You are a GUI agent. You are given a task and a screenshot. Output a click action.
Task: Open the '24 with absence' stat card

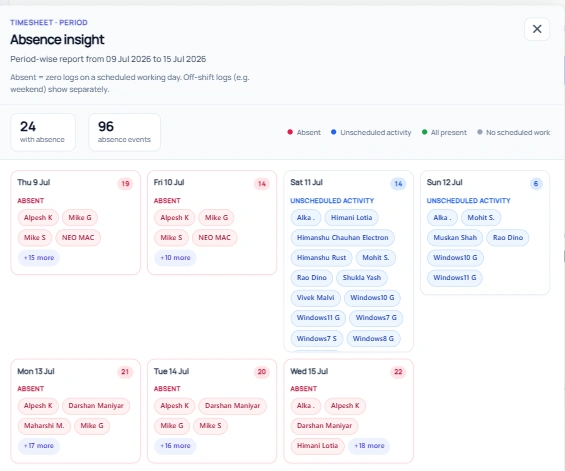(43, 132)
